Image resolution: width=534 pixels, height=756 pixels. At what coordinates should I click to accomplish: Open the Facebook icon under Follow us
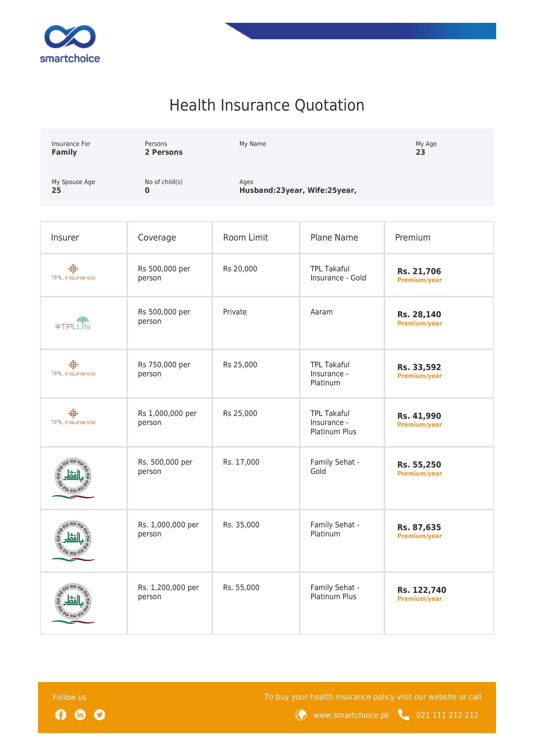(61, 715)
